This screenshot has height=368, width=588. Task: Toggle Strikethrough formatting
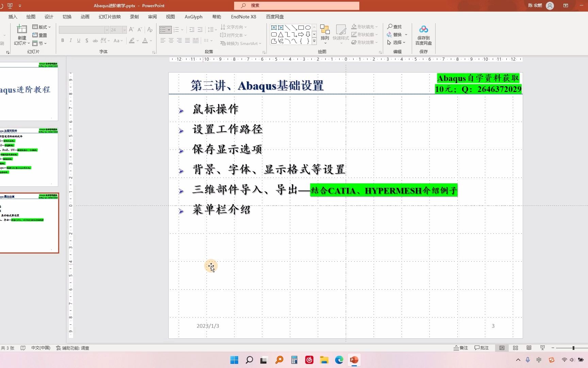coord(95,41)
